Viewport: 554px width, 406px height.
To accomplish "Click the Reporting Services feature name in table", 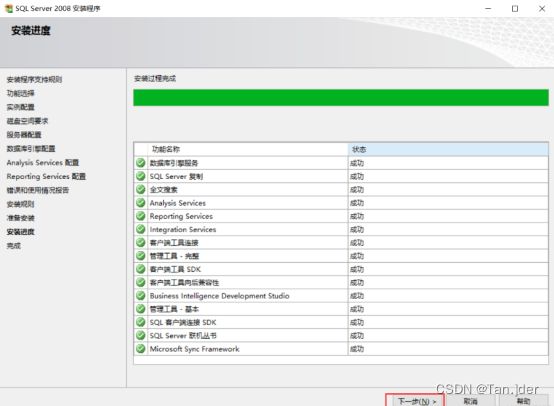I will point(181,216).
